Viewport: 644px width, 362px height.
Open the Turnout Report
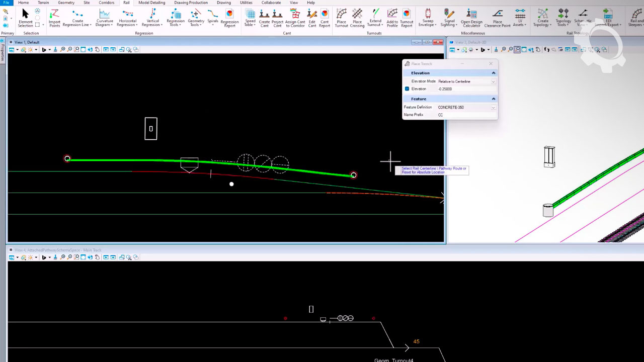pyautogui.click(x=407, y=18)
